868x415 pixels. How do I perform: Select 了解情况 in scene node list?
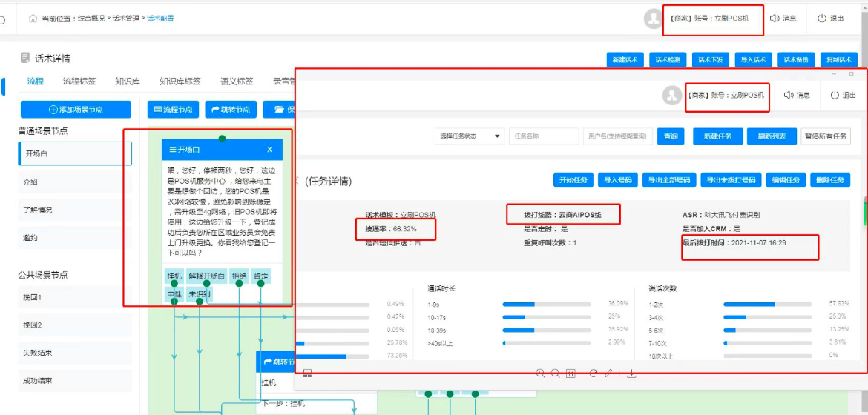(75, 210)
